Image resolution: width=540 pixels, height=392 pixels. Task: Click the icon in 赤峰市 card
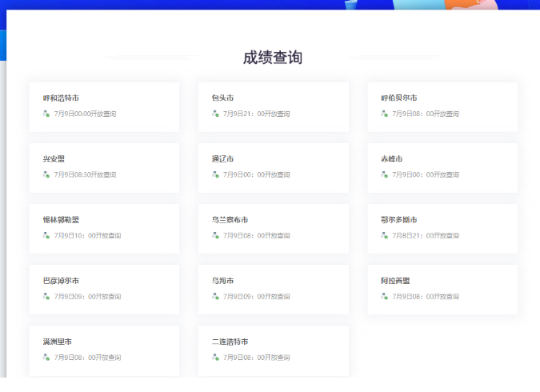[385, 174]
